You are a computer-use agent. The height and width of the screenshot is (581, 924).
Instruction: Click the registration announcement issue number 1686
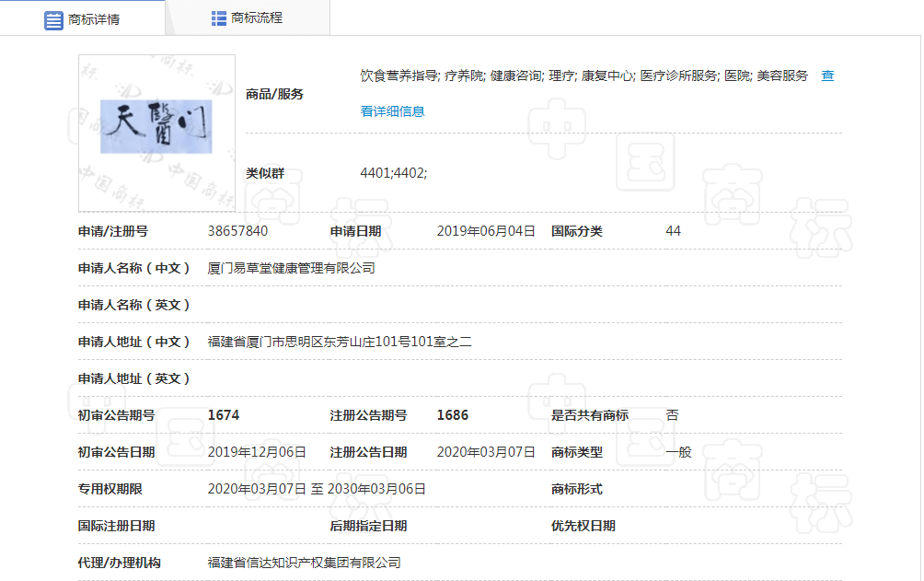452,415
